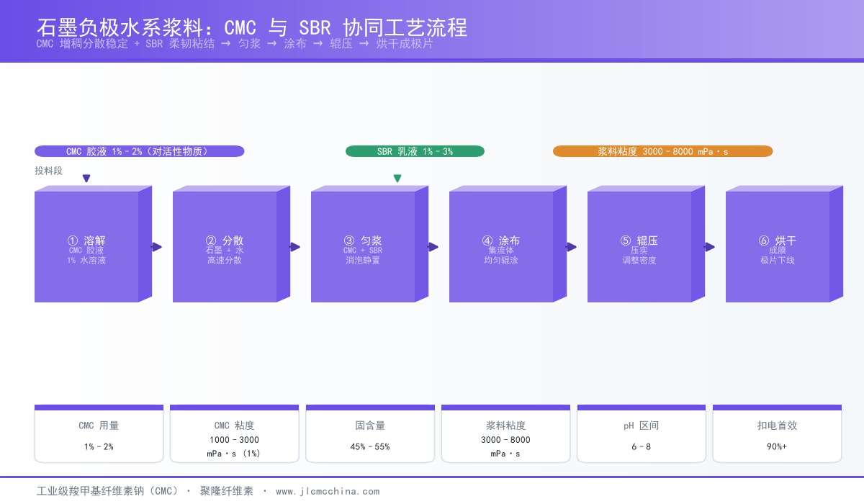
Task: Click the CMC 粘度 card title
Action: (x=234, y=426)
